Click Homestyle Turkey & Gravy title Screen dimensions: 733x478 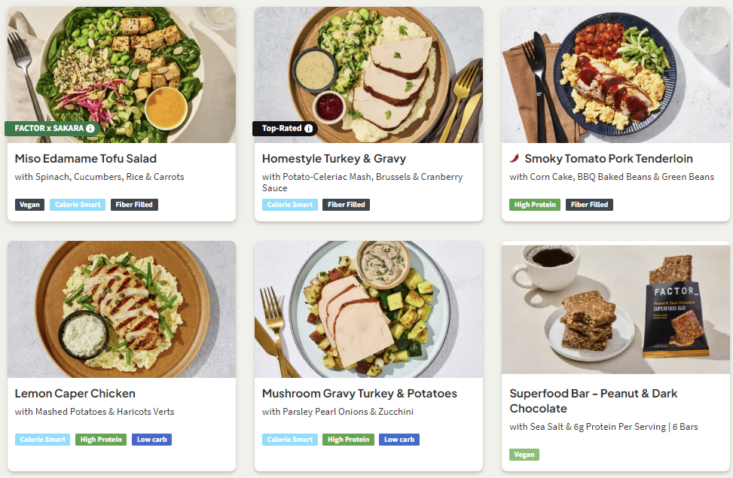click(x=334, y=158)
